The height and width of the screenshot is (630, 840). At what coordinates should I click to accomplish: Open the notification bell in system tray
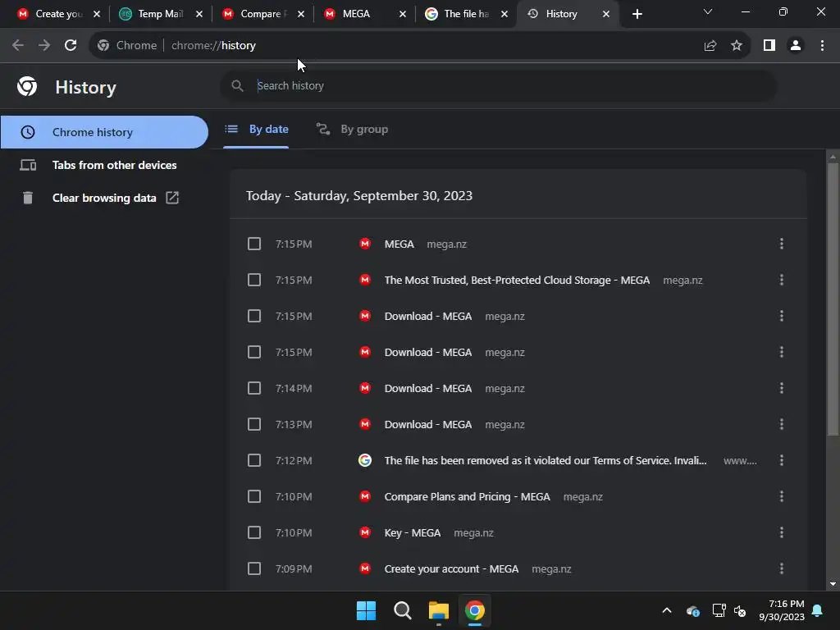(818, 610)
